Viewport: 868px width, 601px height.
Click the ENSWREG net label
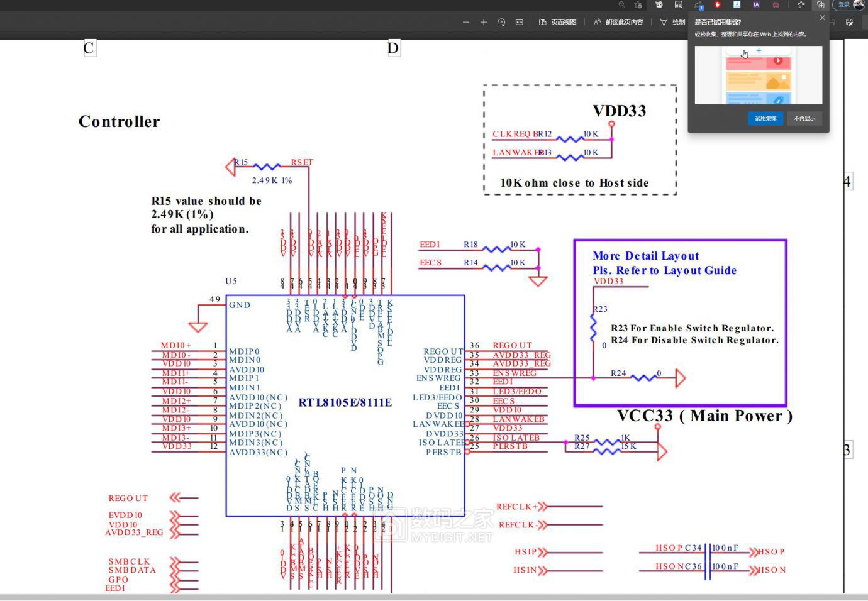pyautogui.click(x=515, y=373)
